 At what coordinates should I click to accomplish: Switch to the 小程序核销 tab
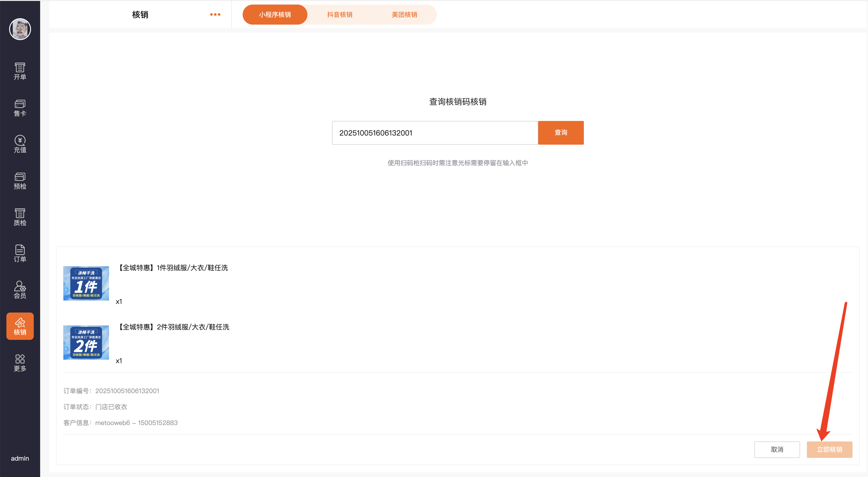(x=275, y=15)
